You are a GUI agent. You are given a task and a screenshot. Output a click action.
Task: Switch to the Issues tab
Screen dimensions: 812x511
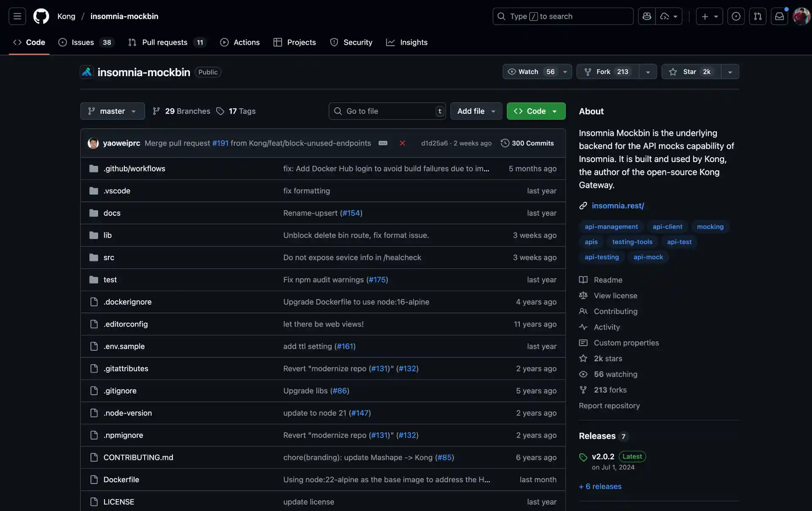coord(86,42)
